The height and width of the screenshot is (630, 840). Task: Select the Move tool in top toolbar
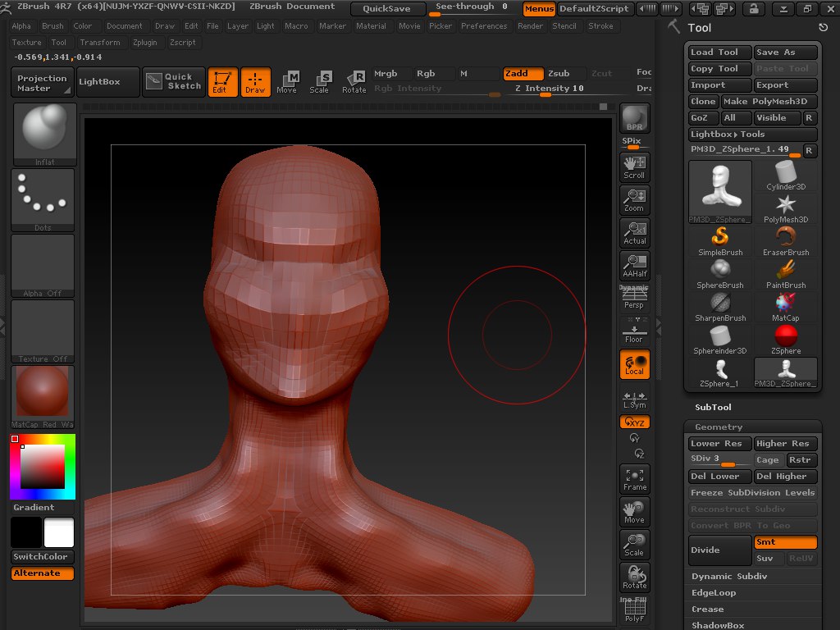(x=287, y=82)
